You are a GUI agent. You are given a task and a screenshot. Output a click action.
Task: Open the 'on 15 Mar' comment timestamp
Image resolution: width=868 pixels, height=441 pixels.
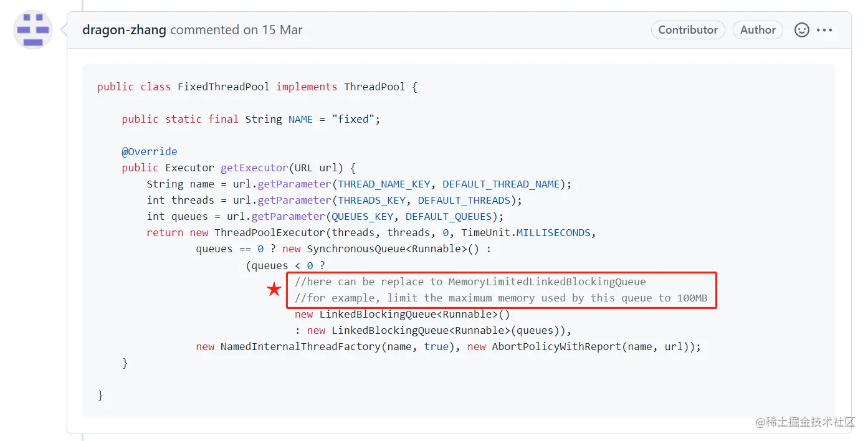[273, 30]
